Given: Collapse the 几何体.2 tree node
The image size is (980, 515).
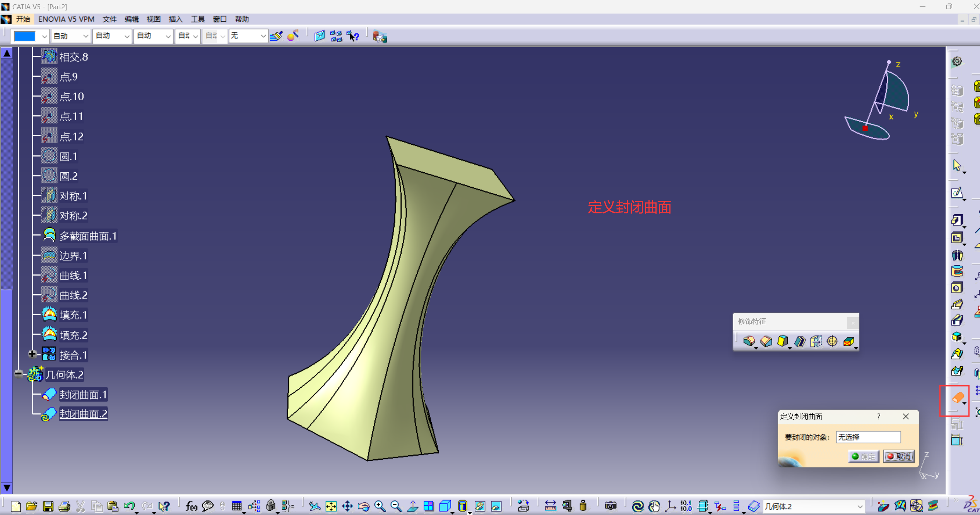Looking at the screenshot, I should [19, 374].
